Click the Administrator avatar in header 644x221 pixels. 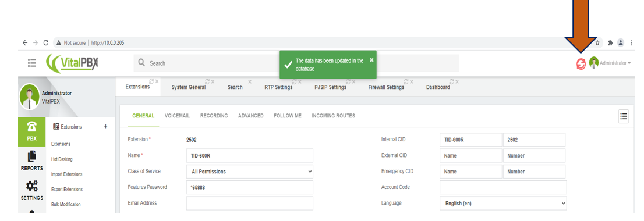pyautogui.click(x=594, y=63)
